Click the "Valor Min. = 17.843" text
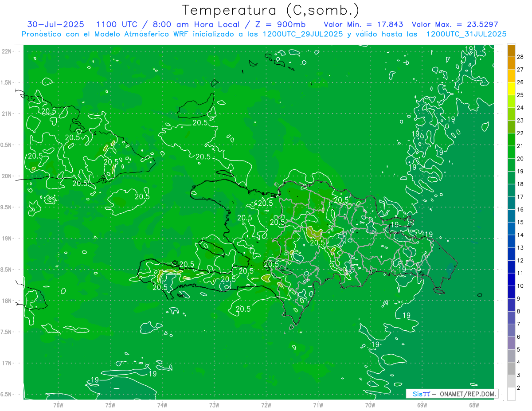Screen dimensions: 532x411 click(364, 24)
